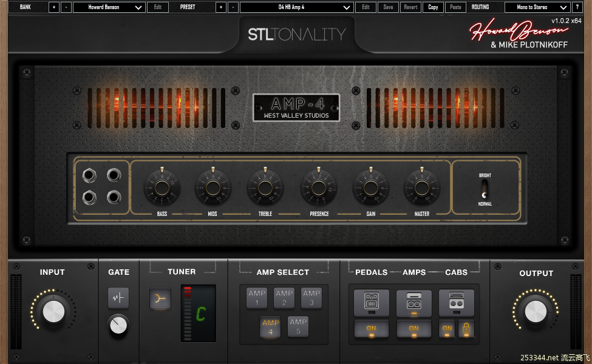Click the cabinet lock icon

point(466,329)
